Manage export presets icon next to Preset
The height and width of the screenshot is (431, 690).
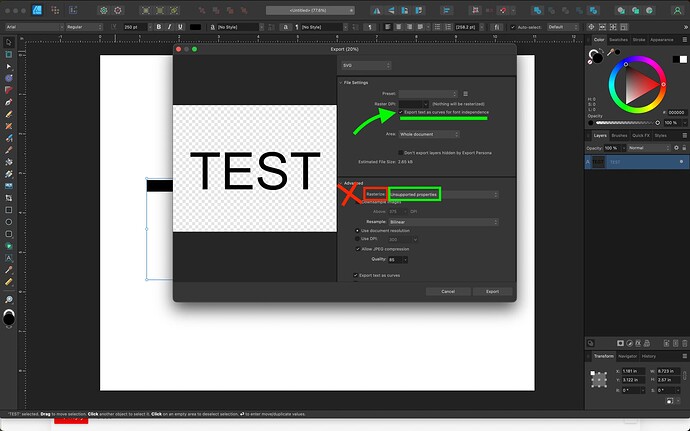(465, 94)
